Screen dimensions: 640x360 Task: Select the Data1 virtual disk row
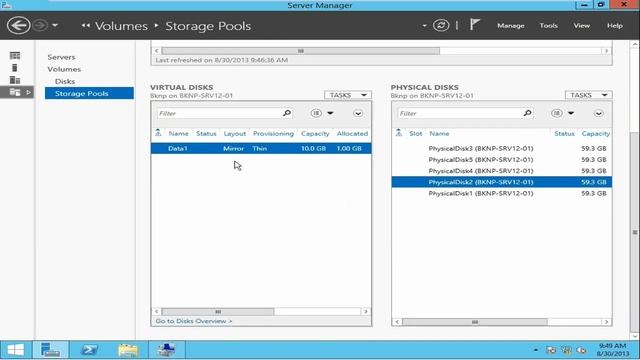click(x=261, y=148)
